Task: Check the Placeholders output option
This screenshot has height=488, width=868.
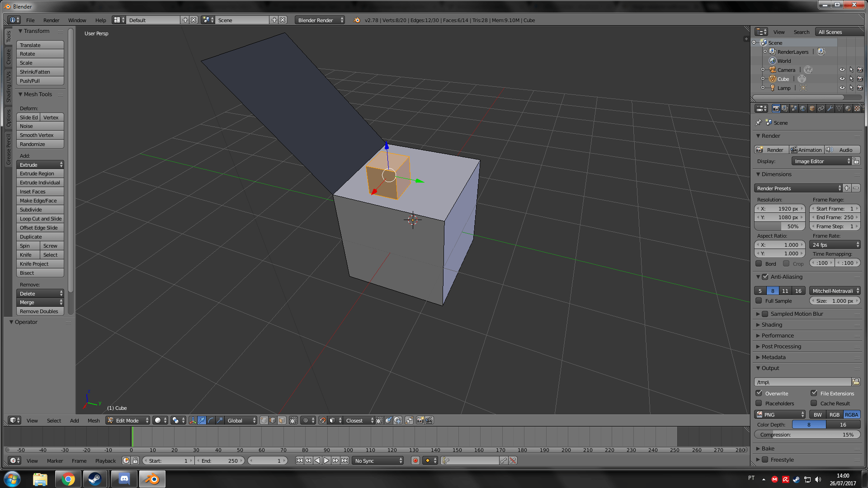Action: pos(759,404)
